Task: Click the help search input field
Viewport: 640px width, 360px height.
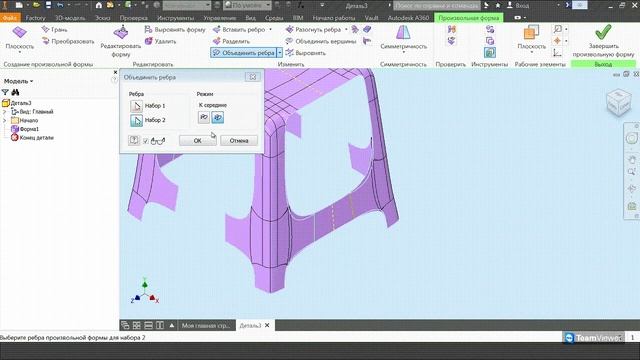Action: pyautogui.click(x=437, y=5)
